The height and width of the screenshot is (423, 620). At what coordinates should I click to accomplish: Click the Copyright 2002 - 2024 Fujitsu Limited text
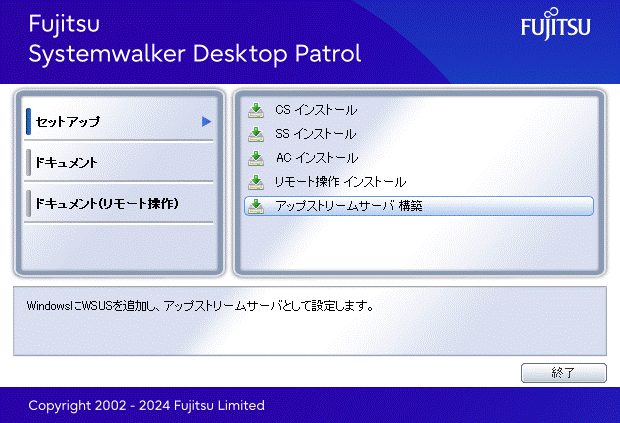click(x=146, y=406)
